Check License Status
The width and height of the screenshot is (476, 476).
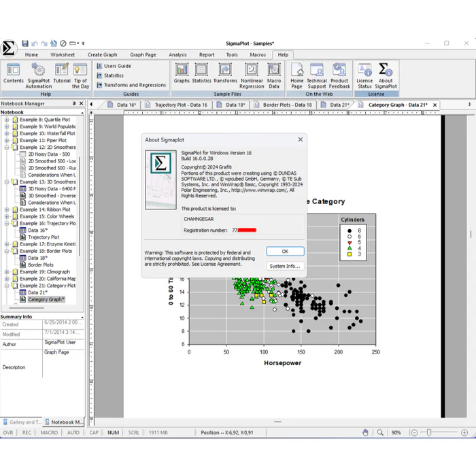(x=364, y=73)
